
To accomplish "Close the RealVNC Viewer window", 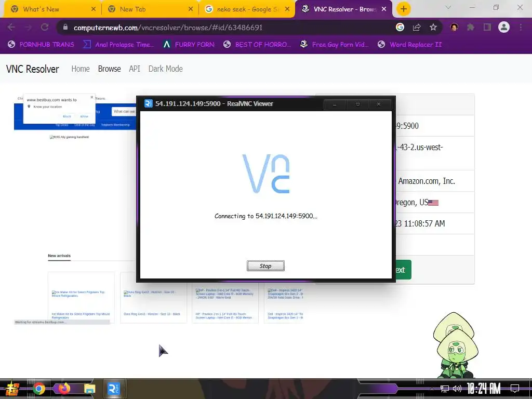I will [x=379, y=104].
